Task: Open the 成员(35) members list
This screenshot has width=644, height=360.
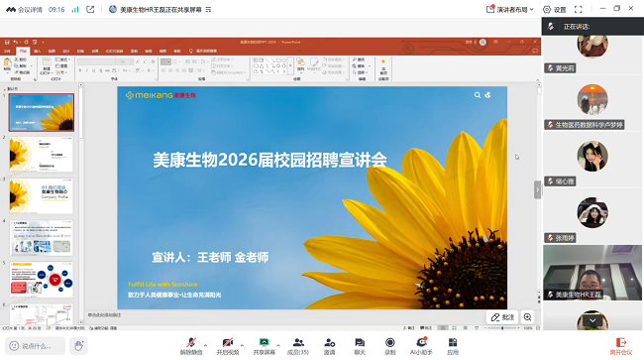Action: tap(298, 346)
